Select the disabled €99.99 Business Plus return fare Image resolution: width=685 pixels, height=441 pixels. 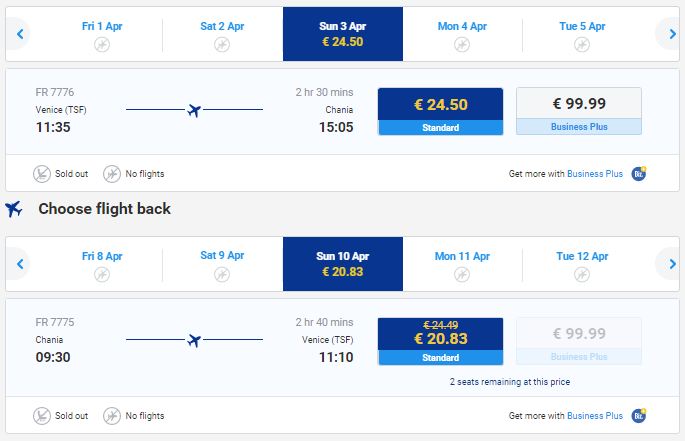pos(579,341)
